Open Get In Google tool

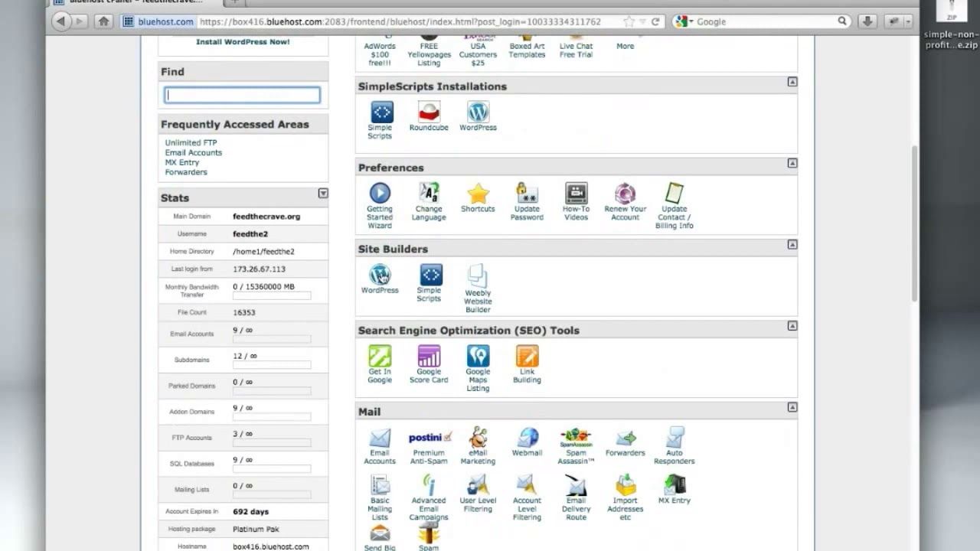380,364
